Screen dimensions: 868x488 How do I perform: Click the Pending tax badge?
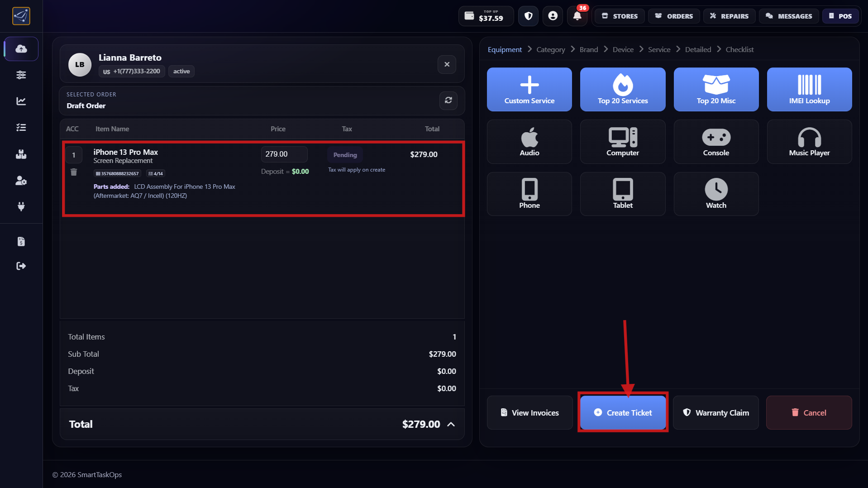(x=345, y=155)
